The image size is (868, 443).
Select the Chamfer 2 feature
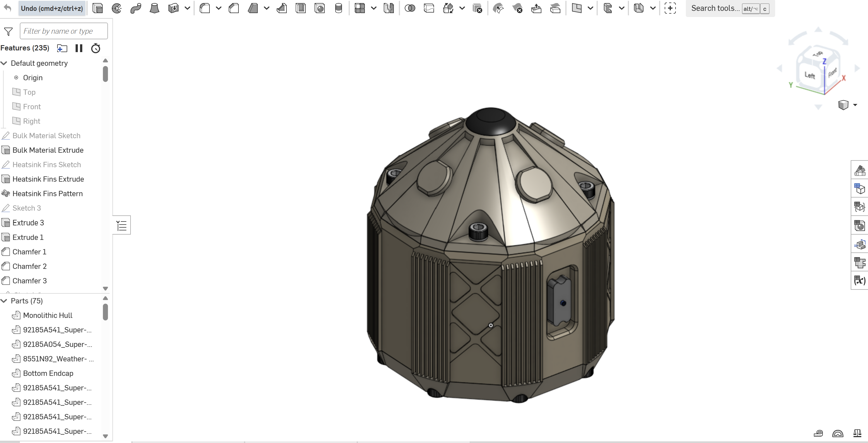tap(29, 266)
